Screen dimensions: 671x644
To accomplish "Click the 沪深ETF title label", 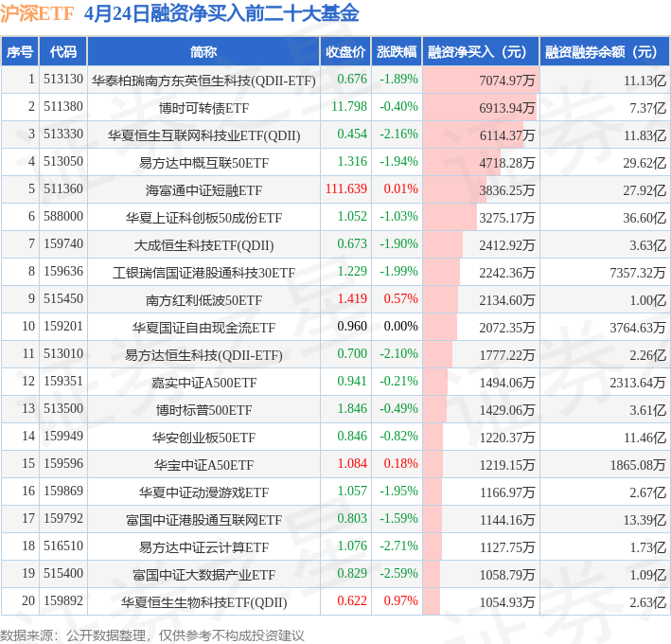I will (37, 13).
